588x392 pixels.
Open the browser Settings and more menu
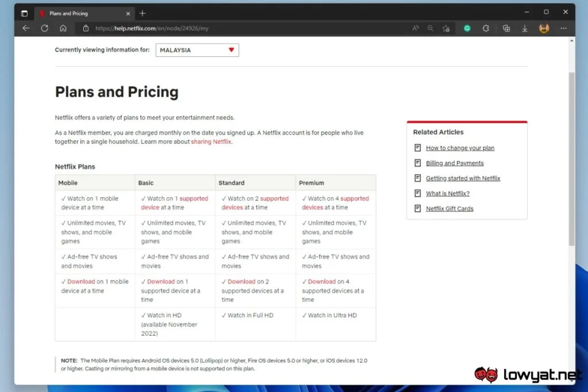click(x=563, y=28)
